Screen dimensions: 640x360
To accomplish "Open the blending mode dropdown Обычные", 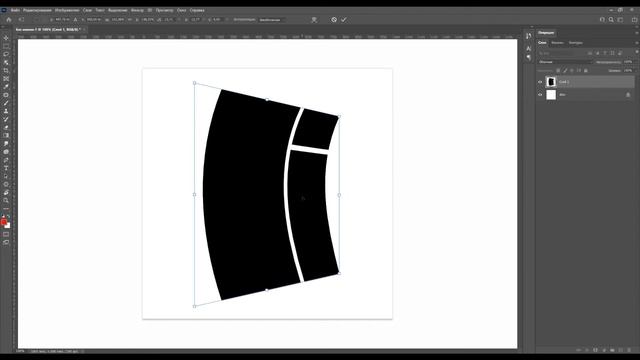I will 565,62.
